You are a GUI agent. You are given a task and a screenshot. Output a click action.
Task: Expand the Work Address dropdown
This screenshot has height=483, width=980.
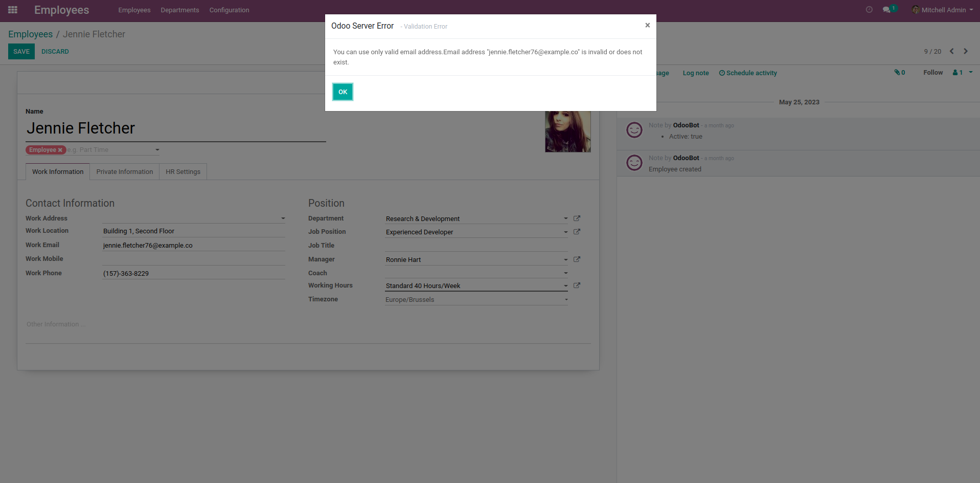click(283, 218)
